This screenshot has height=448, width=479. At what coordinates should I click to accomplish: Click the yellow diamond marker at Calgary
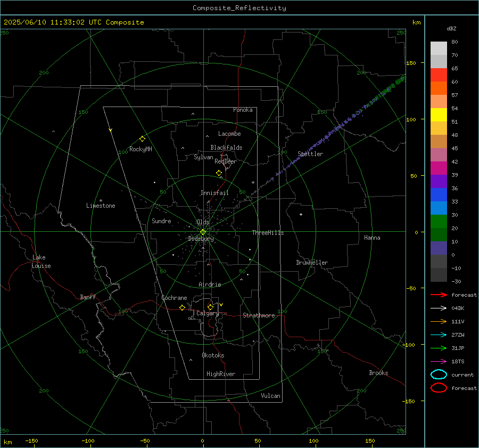point(210,307)
